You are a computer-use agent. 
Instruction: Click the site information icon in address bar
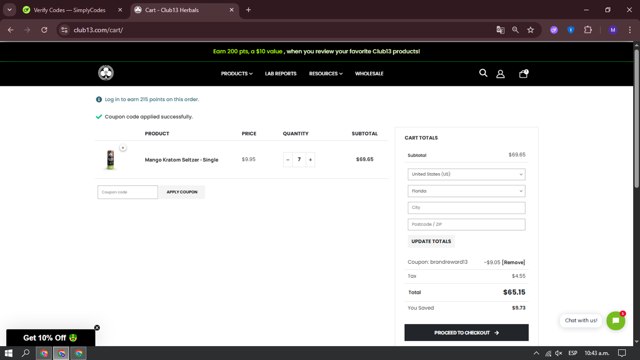64,30
